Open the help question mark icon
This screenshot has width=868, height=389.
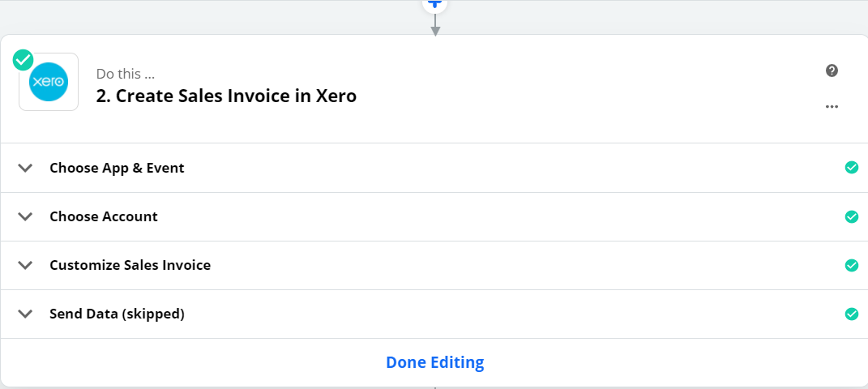click(x=832, y=71)
